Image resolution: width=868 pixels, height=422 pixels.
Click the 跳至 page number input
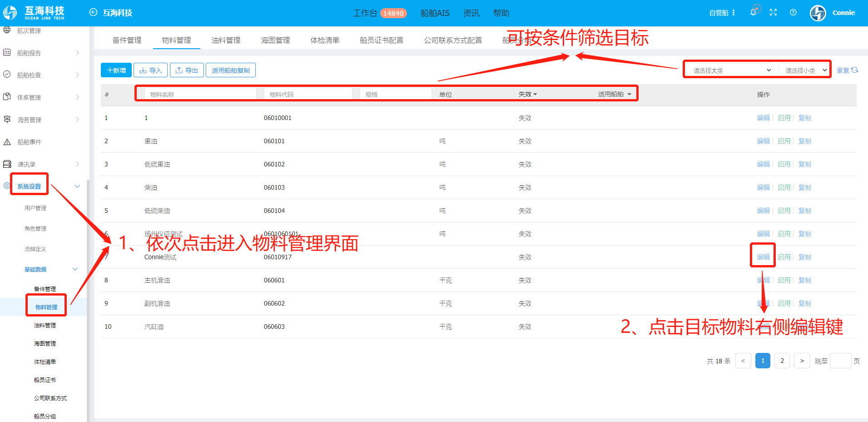840,361
